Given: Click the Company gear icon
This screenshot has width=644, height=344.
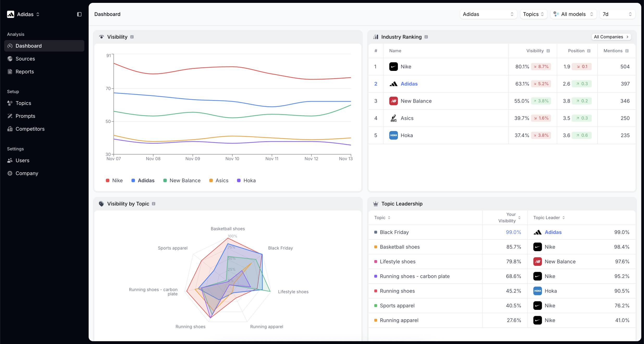Looking at the screenshot, I should (10, 173).
